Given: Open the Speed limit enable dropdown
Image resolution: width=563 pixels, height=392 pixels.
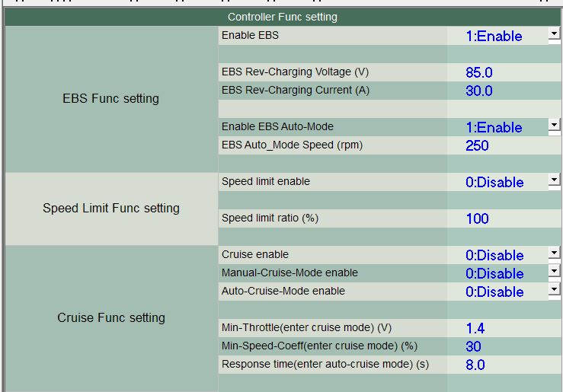Looking at the screenshot, I should click(x=554, y=181).
